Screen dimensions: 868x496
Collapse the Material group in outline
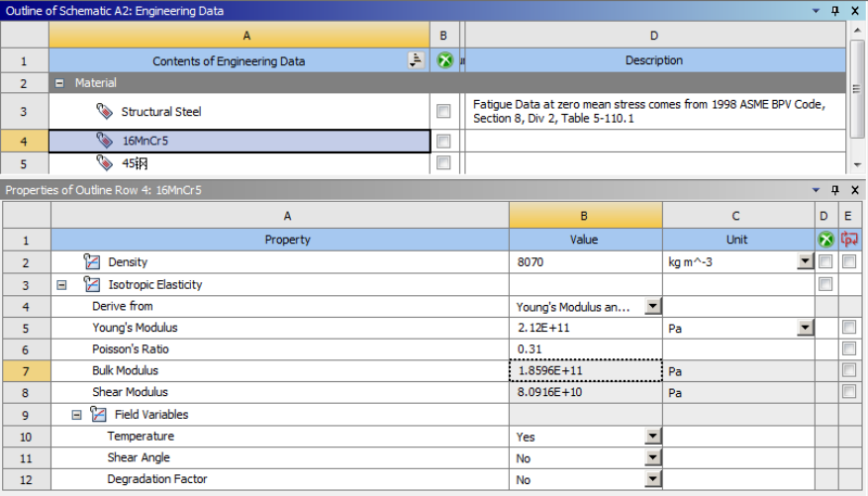coord(59,83)
